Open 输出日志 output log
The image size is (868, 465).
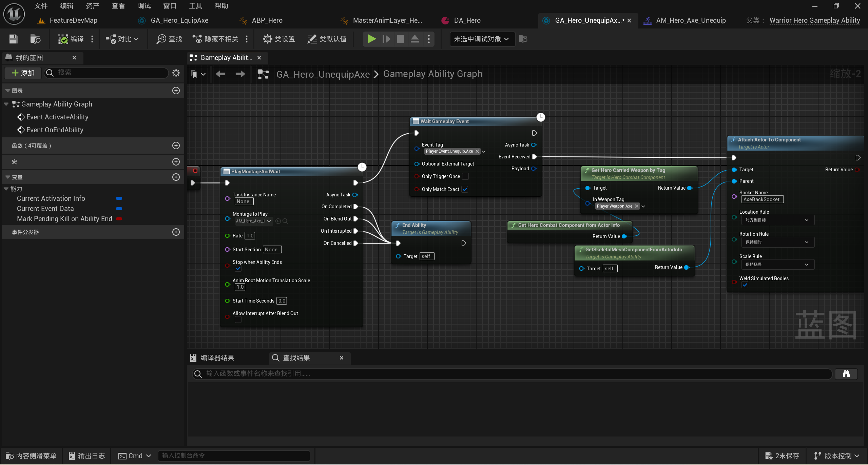[x=87, y=456]
